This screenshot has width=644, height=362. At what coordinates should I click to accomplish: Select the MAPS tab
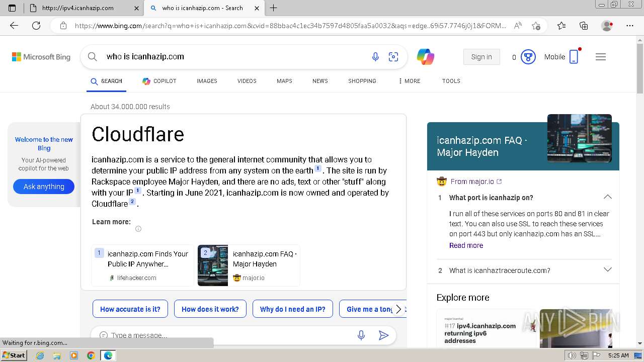click(x=284, y=81)
